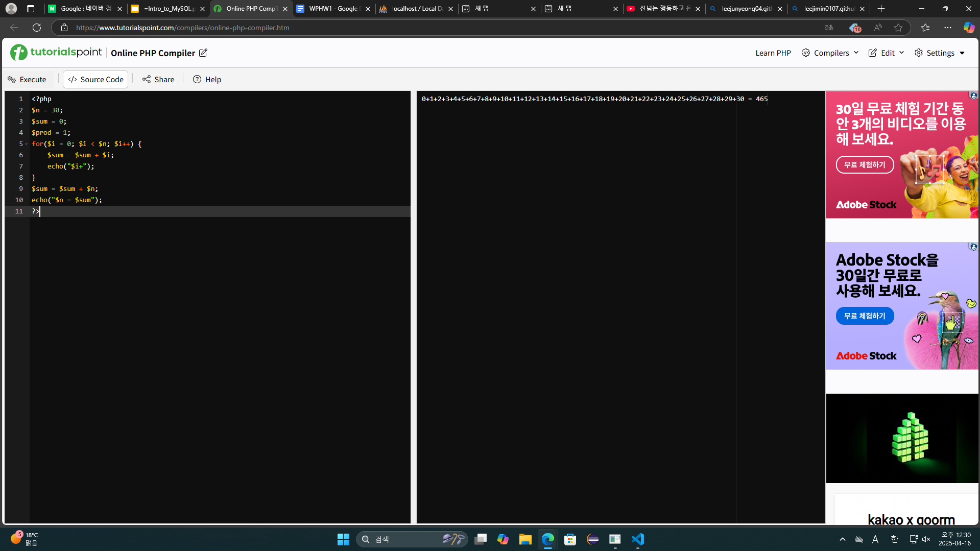Select the localhost Local tab
The width and height of the screenshot is (980, 551).
coord(415,9)
